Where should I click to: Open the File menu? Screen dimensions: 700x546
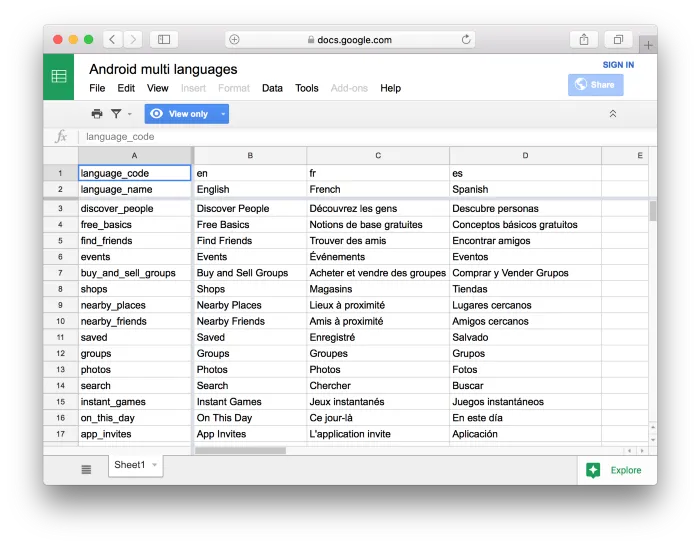point(97,88)
